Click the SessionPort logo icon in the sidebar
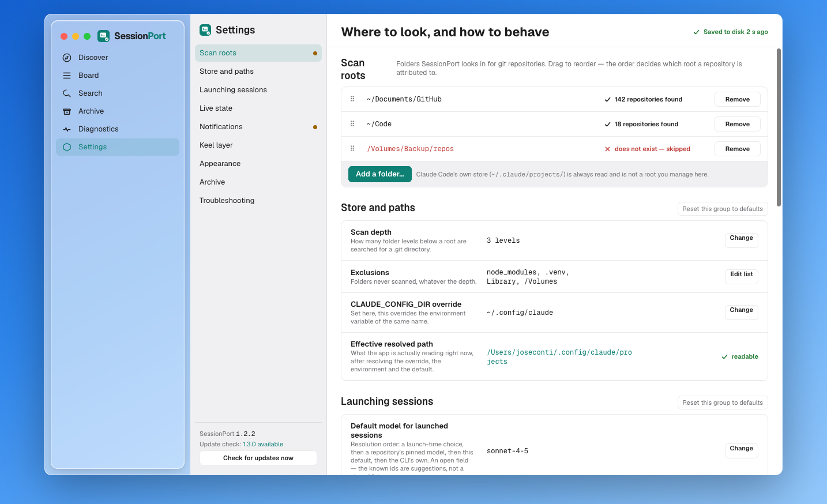 coord(103,36)
